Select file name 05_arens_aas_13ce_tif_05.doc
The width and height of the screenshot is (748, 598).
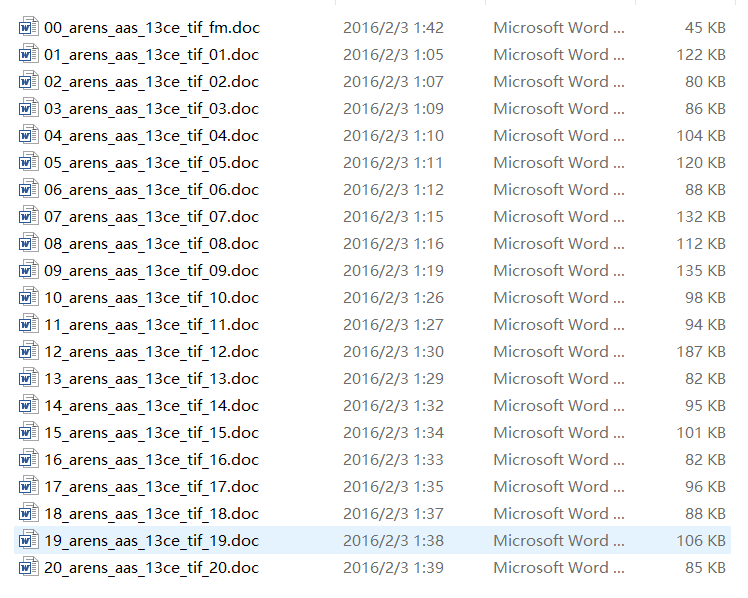click(x=151, y=163)
